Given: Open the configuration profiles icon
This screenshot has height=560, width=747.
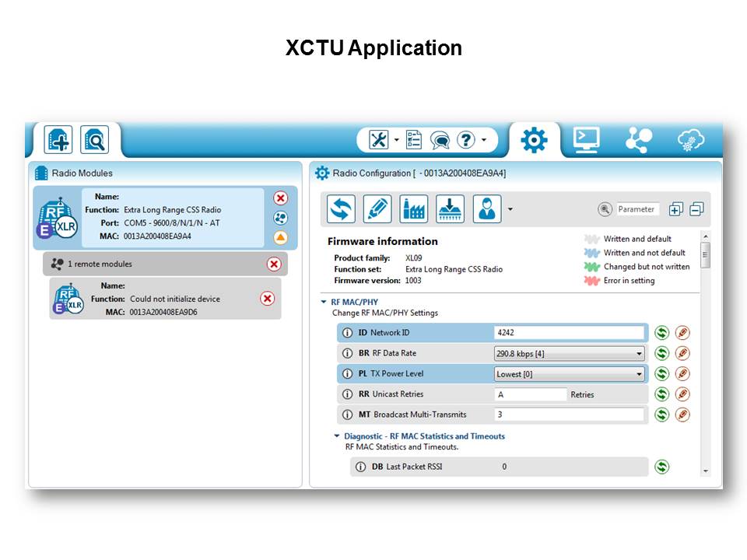Looking at the screenshot, I should point(487,209).
